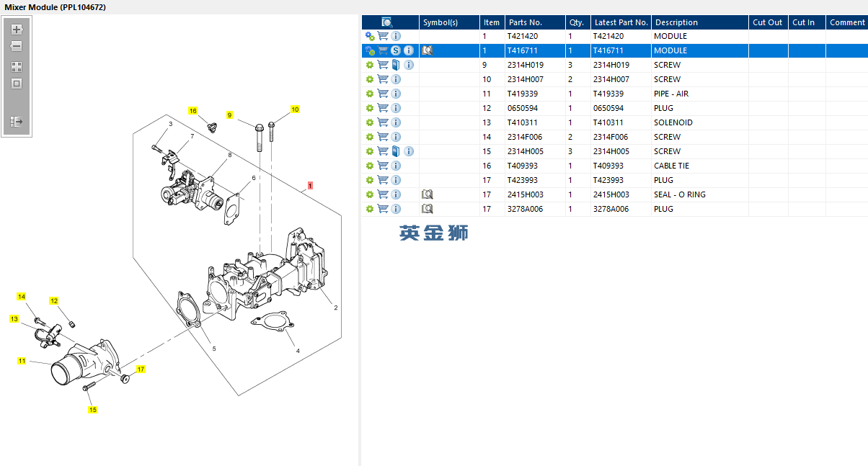
Task: Open info icon on T416711 row
Action: point(409,50)
